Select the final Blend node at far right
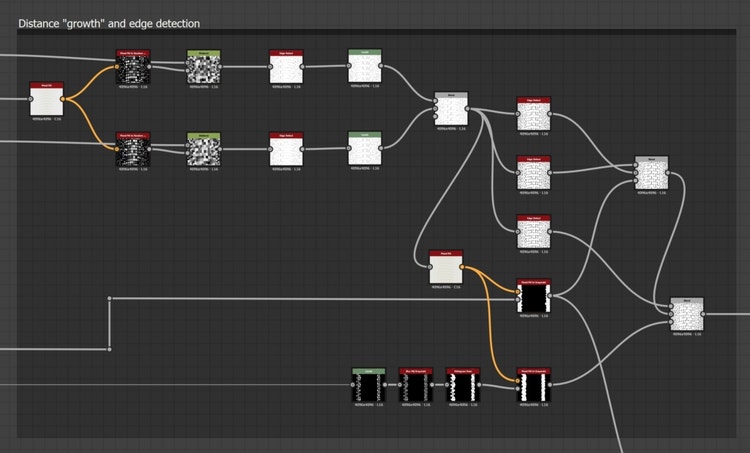The height and width of the screenshot is (453, 750). point(687,314)
